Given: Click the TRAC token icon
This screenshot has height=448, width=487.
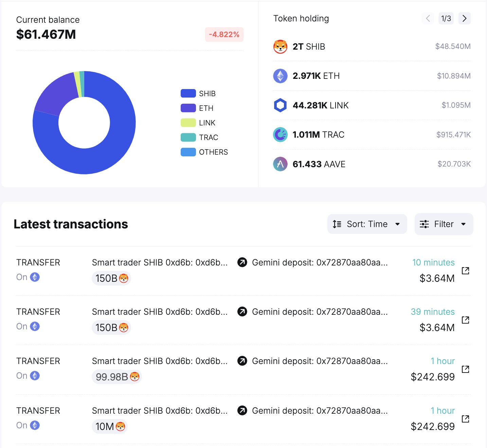Looking at the screenshot, I should 280,135.
